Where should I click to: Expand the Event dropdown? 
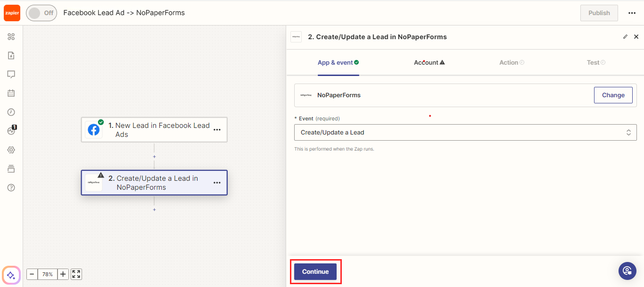pos(465,133)
